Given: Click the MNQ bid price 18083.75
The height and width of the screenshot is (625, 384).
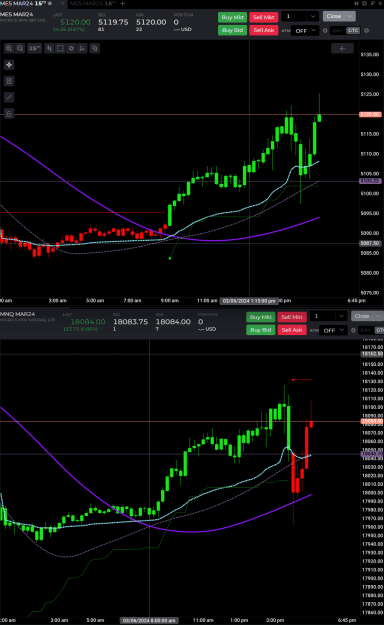Looking at the screenshot, I should (x=130, y=322).
